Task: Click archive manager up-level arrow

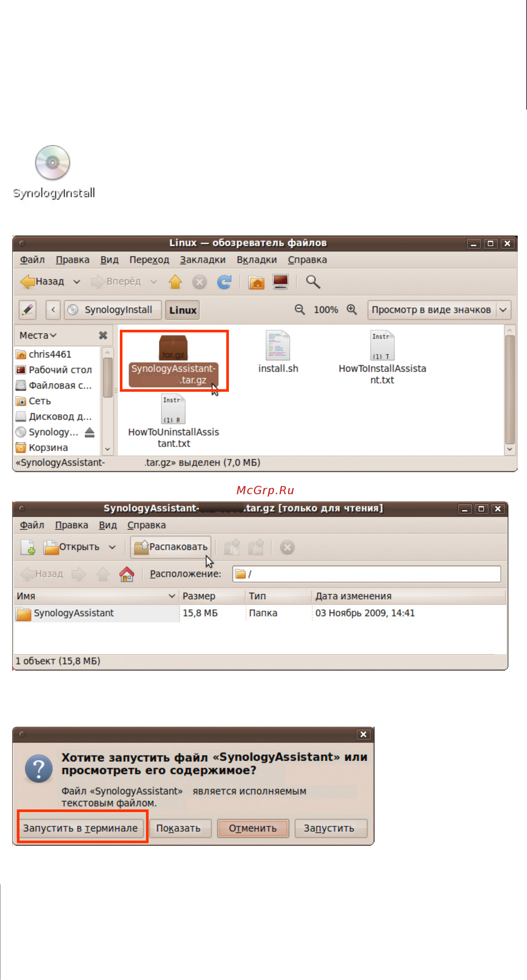Action: tap(103, 574)
